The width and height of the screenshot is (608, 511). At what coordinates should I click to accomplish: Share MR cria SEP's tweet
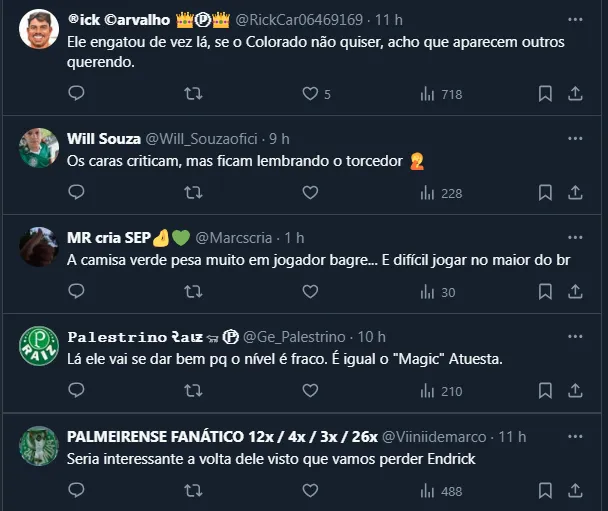pos(575,292)
